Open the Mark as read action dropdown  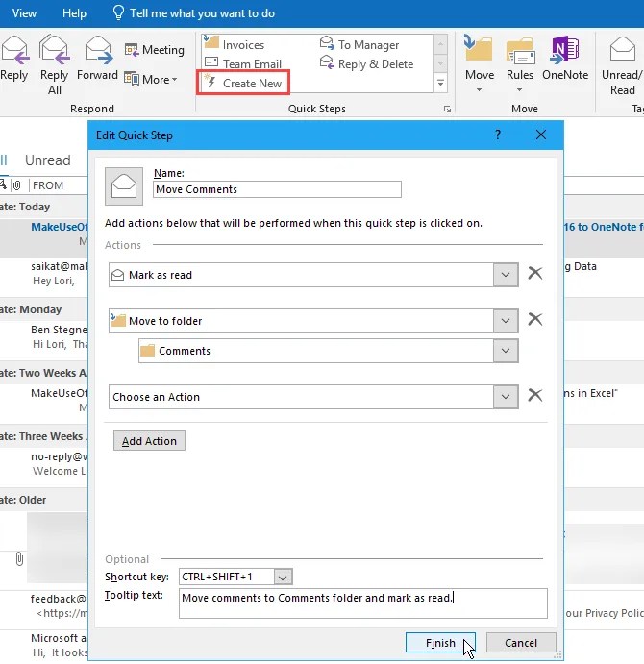point(506,275)
